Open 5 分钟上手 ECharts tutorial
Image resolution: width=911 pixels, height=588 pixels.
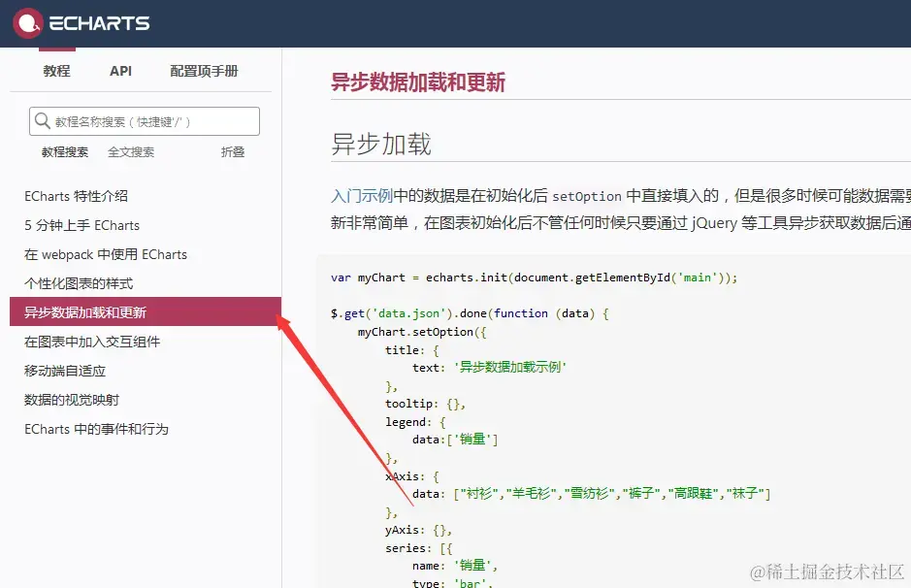point(81,225)
